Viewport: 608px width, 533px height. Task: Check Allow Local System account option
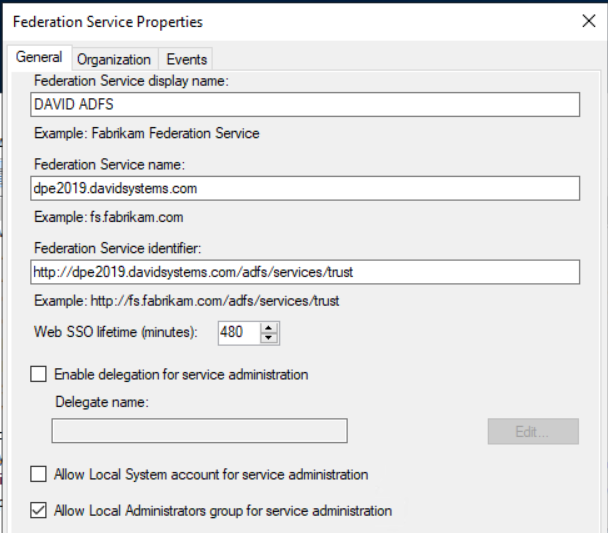click(39, 474)
